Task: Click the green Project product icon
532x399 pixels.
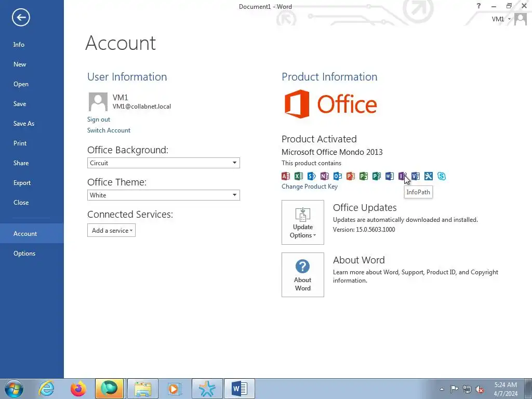Action: click(x=363, y=176)
